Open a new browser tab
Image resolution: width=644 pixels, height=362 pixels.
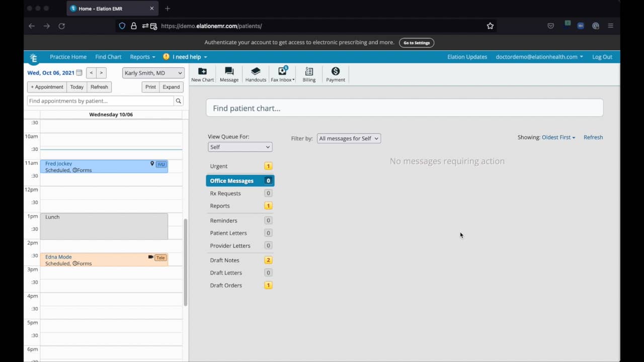[168, 9]
